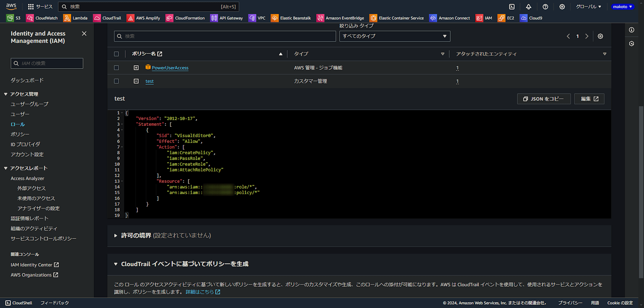644x308 pixels.
Task: Check the test policy row
Action: click(116, 81)
